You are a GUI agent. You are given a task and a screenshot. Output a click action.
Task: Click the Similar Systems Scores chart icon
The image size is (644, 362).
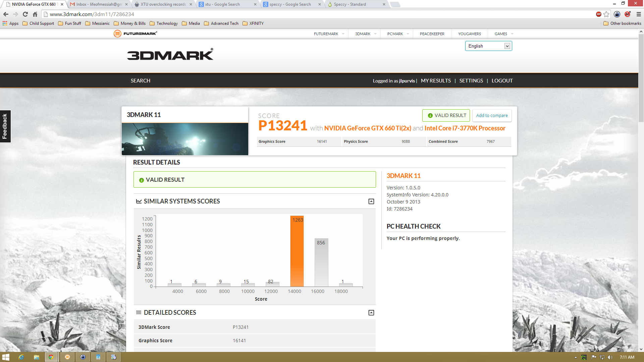(x=139, y=201)
